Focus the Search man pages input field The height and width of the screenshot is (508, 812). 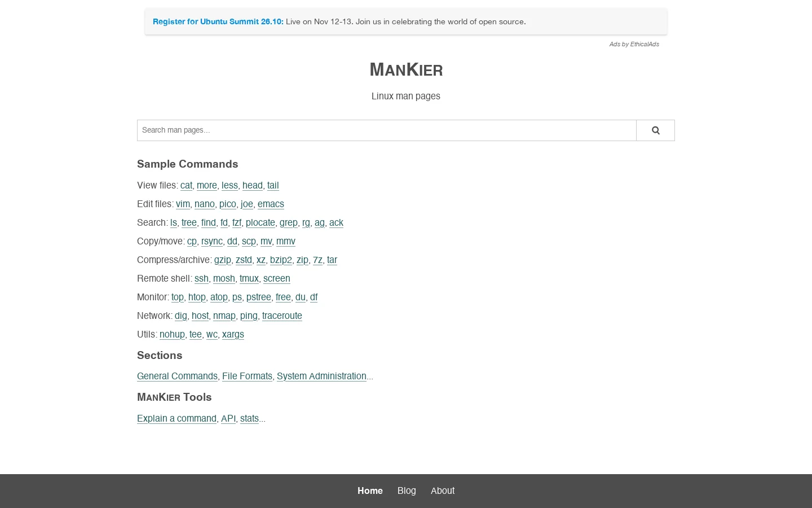(x=387, y=130)
